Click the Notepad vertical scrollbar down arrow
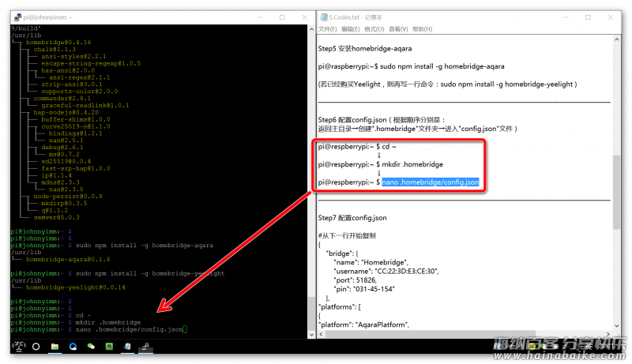 [x=617, y=326]
